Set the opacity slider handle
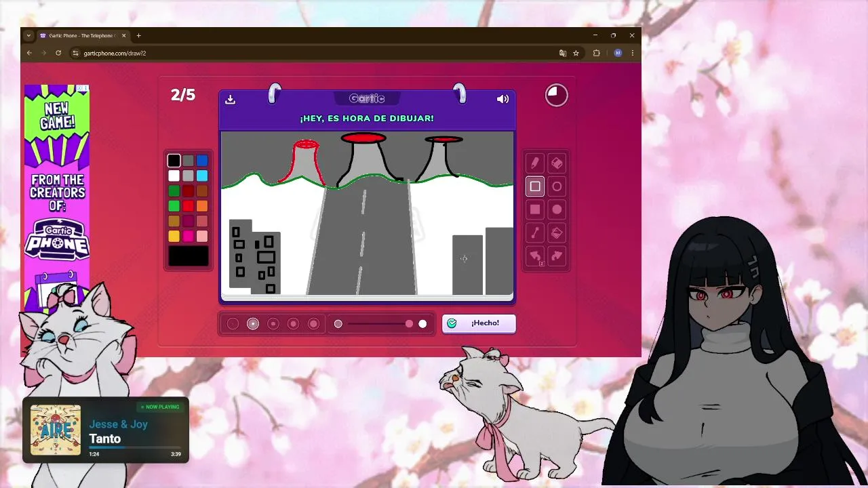 [409, 324]
